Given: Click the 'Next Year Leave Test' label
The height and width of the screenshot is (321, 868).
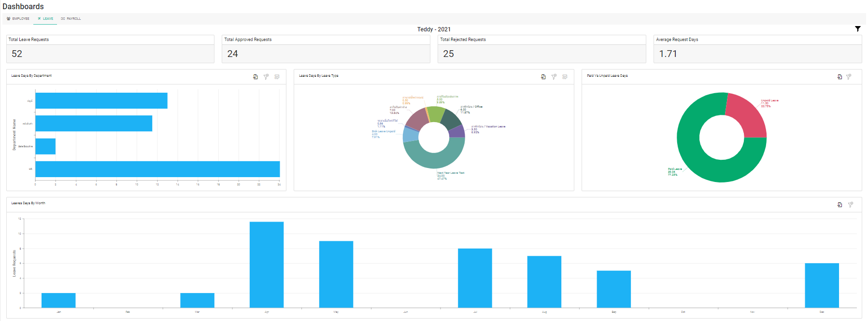Looking at the screenshot, I should [x=451, y=173].
